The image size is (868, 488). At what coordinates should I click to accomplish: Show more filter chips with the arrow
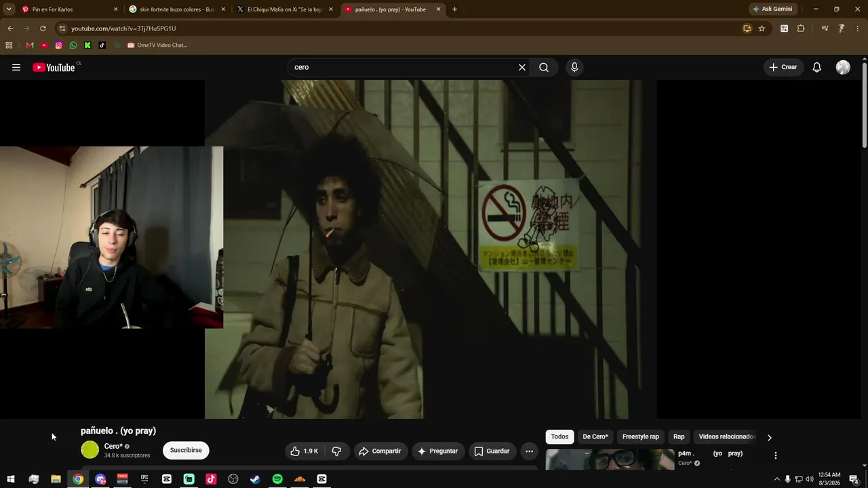pyautogui.click(x=769, y=437)
